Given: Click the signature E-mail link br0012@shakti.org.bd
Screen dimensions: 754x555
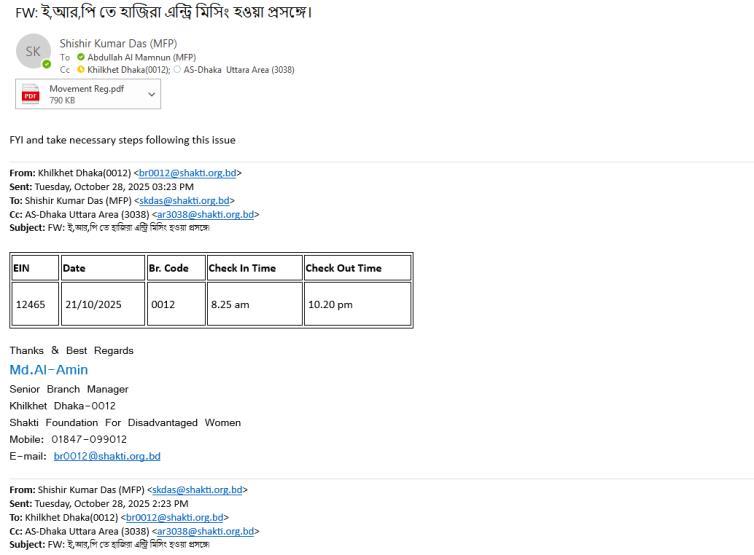Looking at the screenshot, I should [x=107, y=456].
